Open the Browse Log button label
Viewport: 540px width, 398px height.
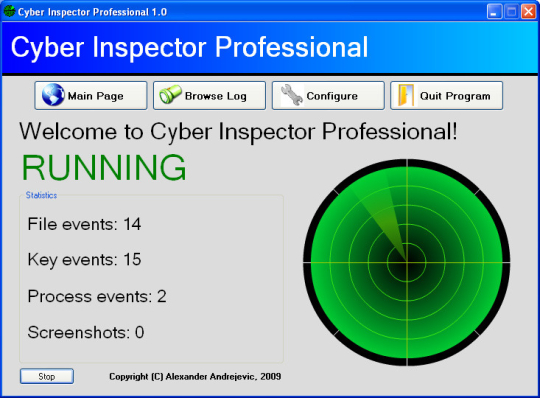(x=216, y=96)
